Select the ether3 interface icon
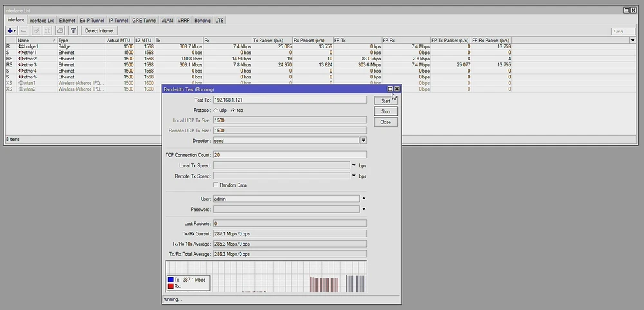644x310 pixels. [x=21, y=65]
